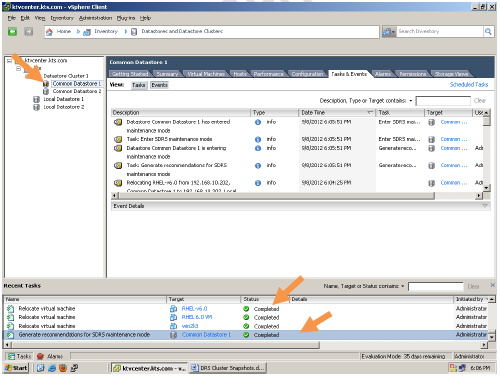Click the RHEL-v6.0 target link
Screen dimensions: 500x379
(x=194, y=309)
